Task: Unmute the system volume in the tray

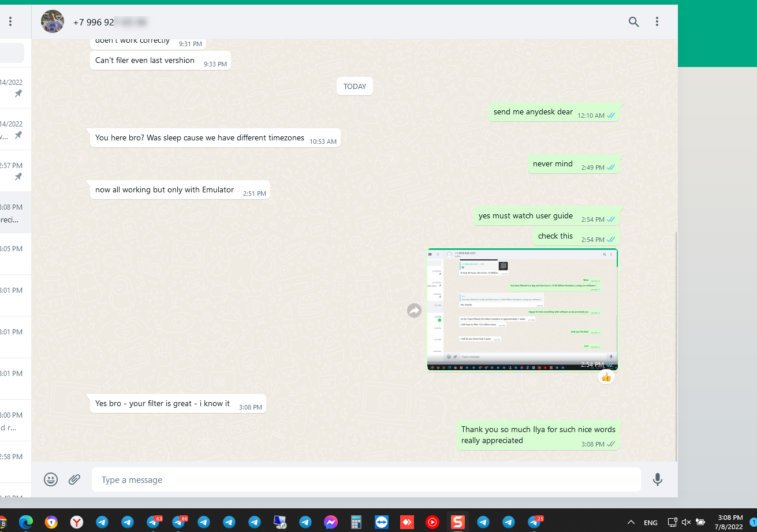Action: [x=687, y=522]
